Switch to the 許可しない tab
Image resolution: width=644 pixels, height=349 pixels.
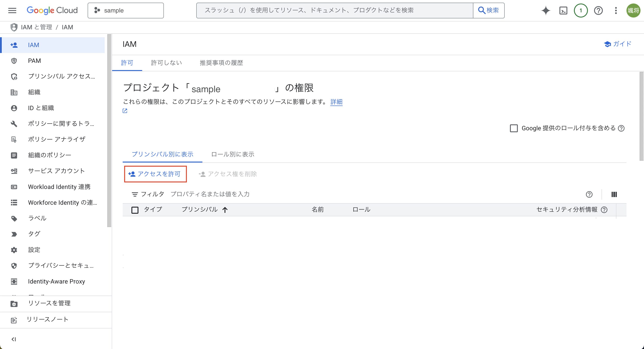click(x=166, y=63)
